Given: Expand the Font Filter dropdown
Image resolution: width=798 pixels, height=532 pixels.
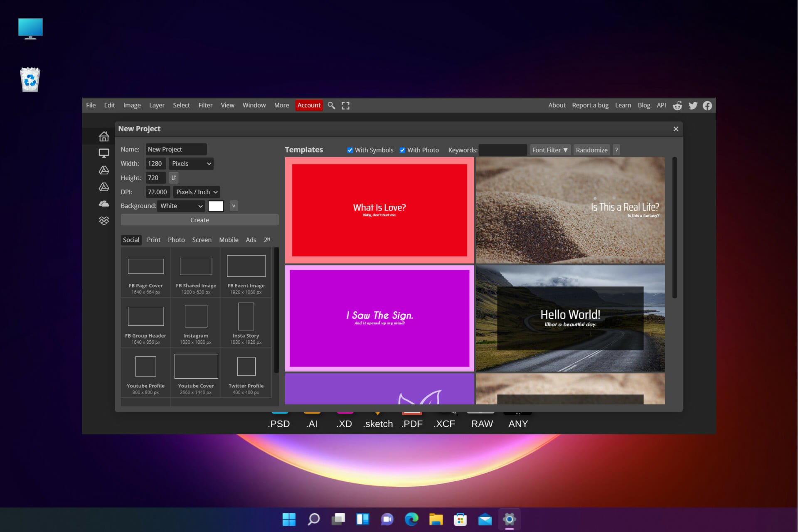Looking at the screenshot, I should pyautogui.click(x=550, y=150).
